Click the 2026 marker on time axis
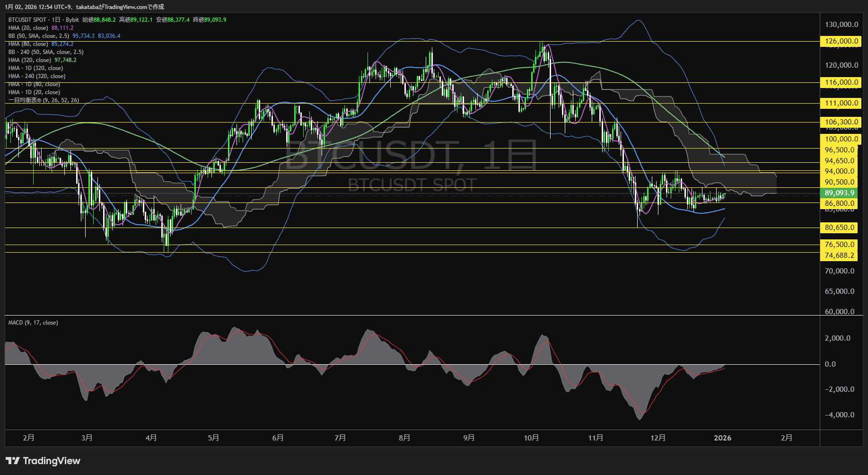This screenshot has width=868, height=475. pyautogui.click(x=722, y=438)
